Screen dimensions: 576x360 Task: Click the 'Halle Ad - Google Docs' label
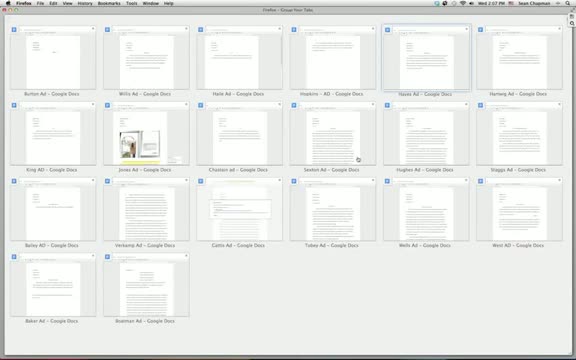238,94
